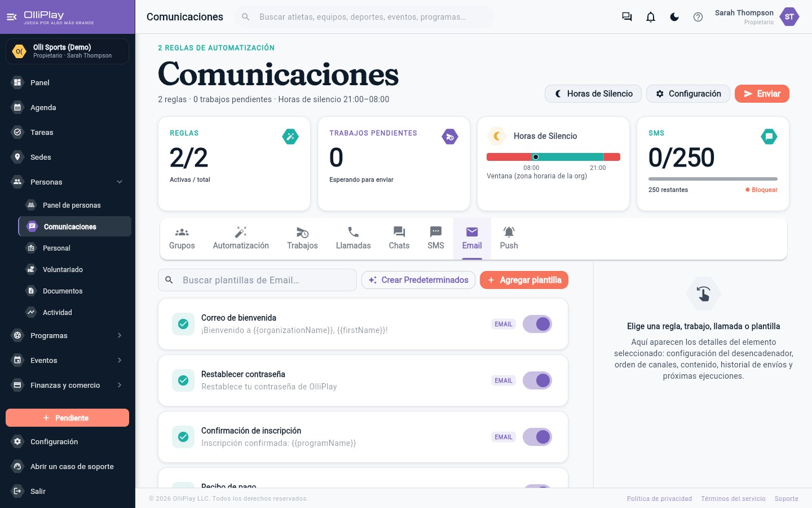Viewport: 812px width, 508px height.
Task: Open Política de privacidad link
Action: point(659,498)
